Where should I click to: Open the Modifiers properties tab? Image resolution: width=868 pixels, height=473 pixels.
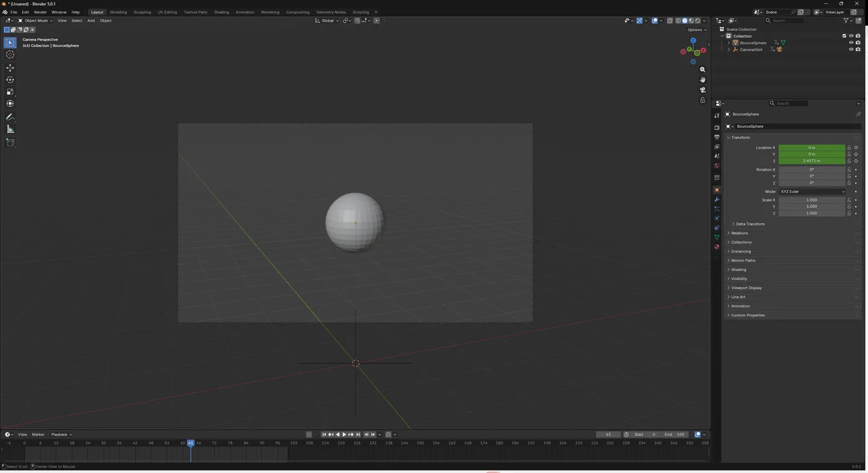click(717, 200)
